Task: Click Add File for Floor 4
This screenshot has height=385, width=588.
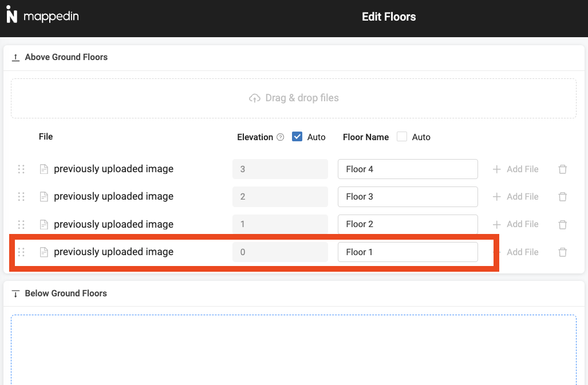Action: coord(515,169)
